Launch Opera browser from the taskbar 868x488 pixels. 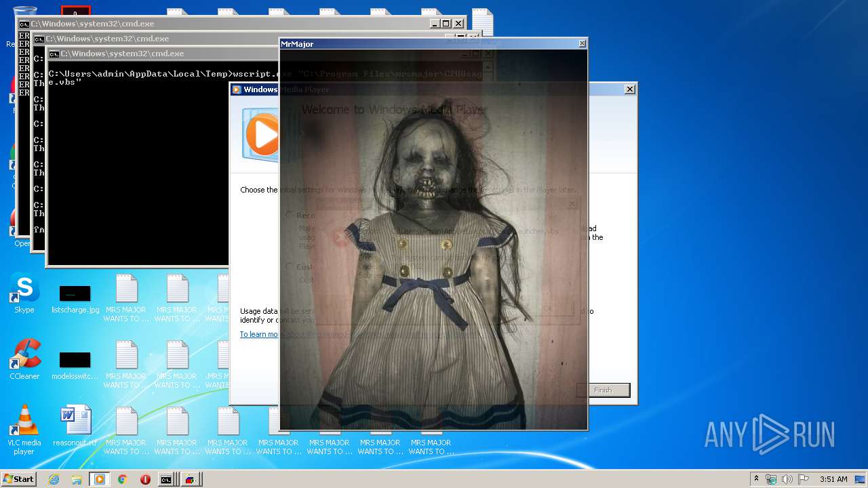coord(145,479)
